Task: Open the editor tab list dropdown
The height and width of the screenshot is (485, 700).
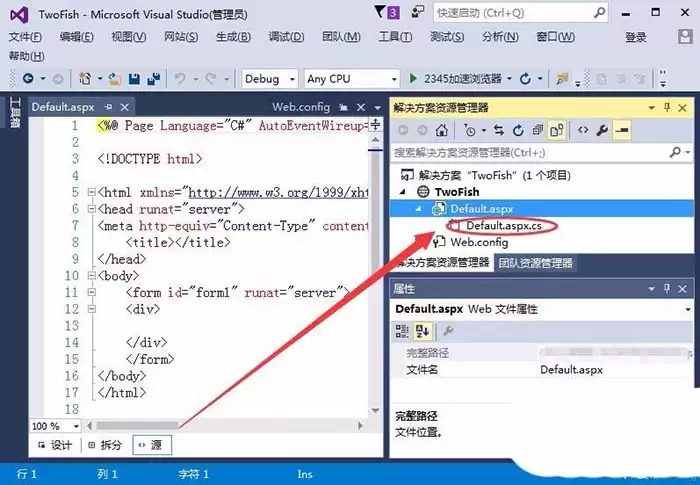Action: click(x=378, y=108)
